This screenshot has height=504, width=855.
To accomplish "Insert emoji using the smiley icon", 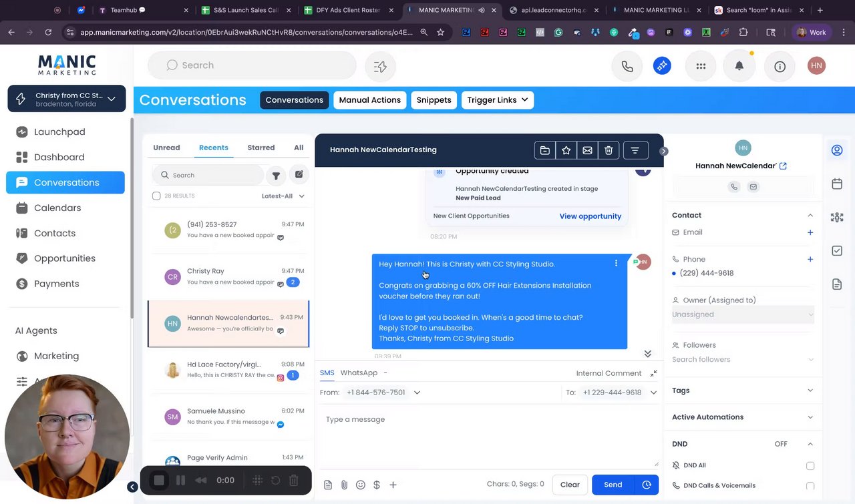I will (x=361, y=485).
